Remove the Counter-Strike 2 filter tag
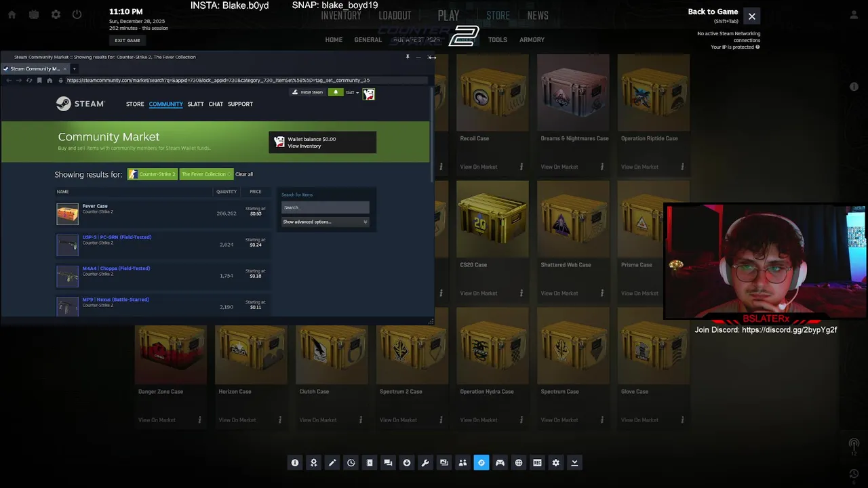Screen dimensions: 868x488 (153, 174)
